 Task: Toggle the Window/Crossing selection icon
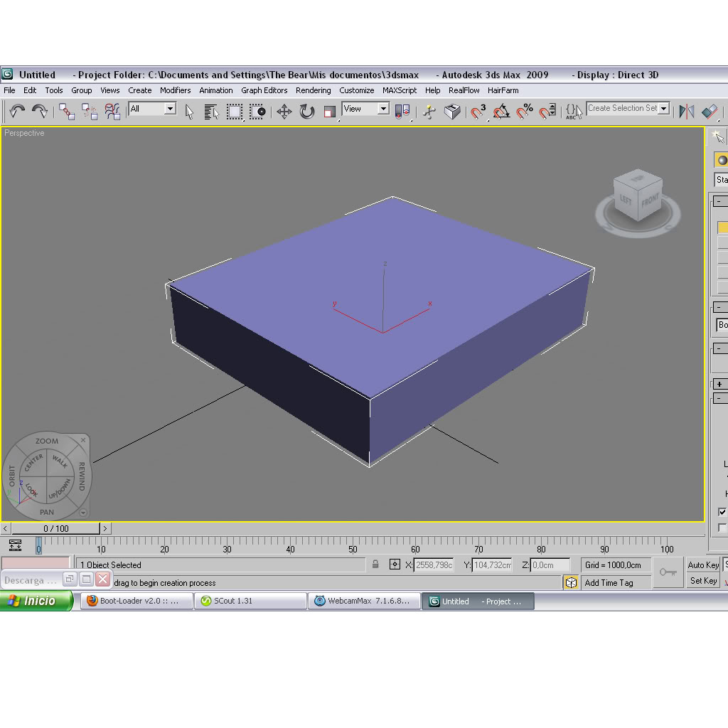point(257,112)
